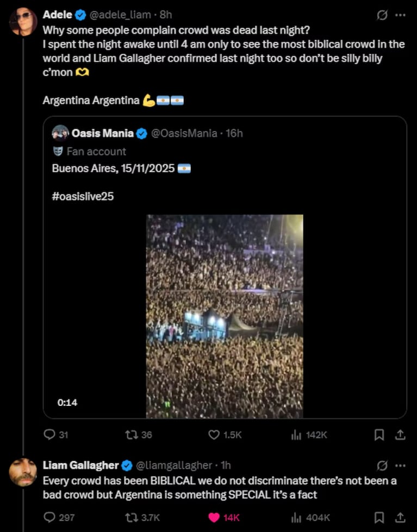This screenshot has height=532, width=417.
Task: Share Adele's tweet via the upload icon
Action: pos(400,435)
